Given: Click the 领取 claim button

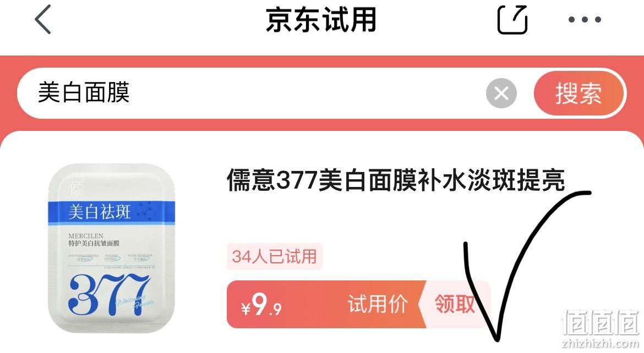Looking at the screenshot, I should pos(455,304).
